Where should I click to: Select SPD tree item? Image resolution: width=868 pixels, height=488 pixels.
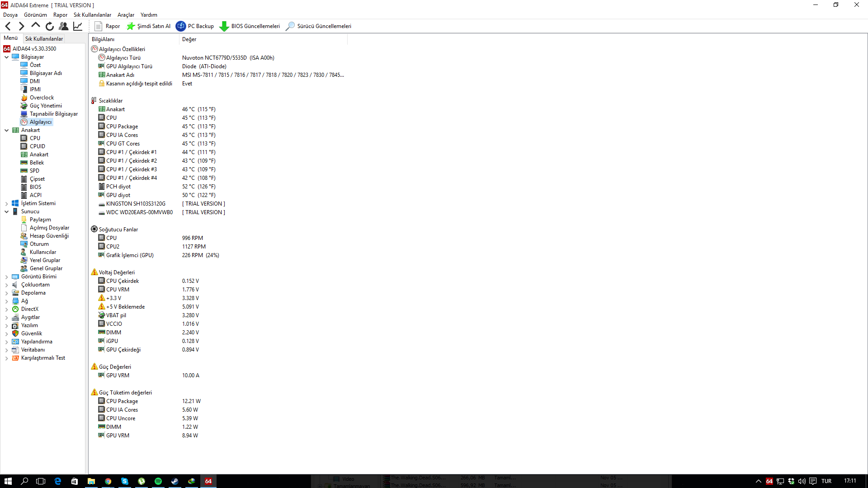34,171
